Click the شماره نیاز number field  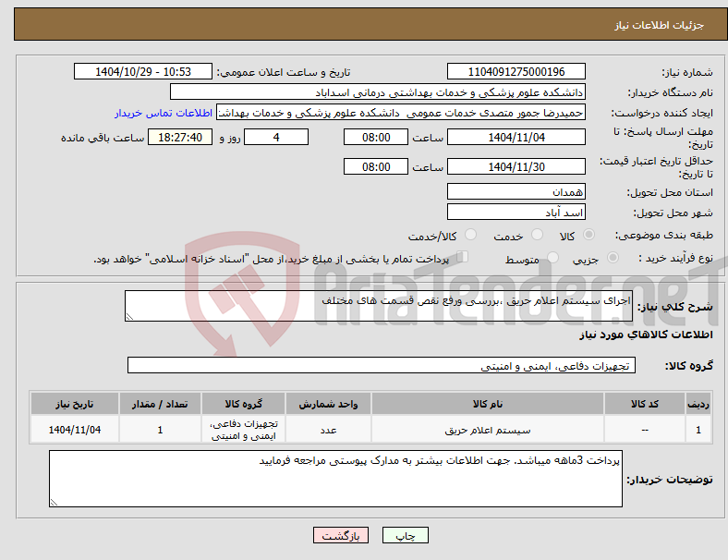point(516,72)
